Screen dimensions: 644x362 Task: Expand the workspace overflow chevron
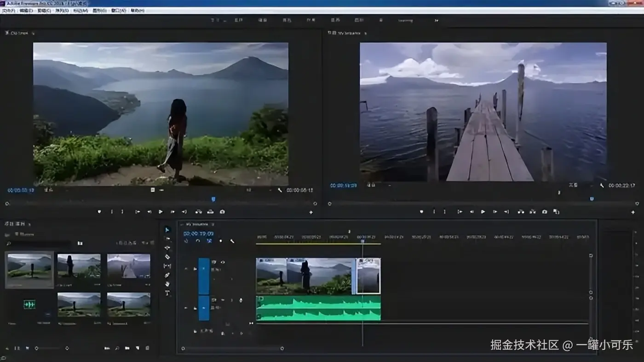(x=436, y=20)
